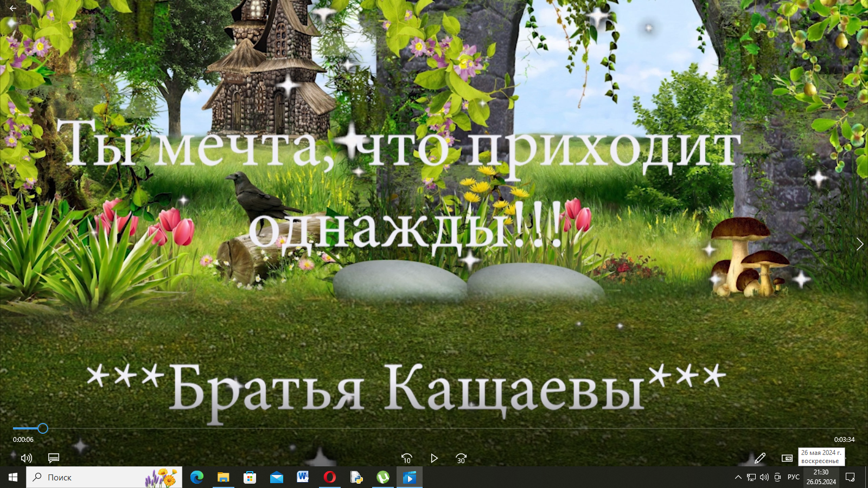Launch Microsoft Word from the taskbar
The width and height of the screenshot is (868, 488).
(303, 478)
